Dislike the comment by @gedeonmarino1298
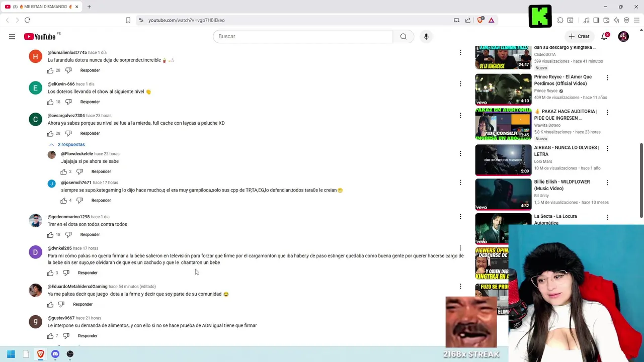The height and width of the screenshot is (362, 644). [68, 234]
